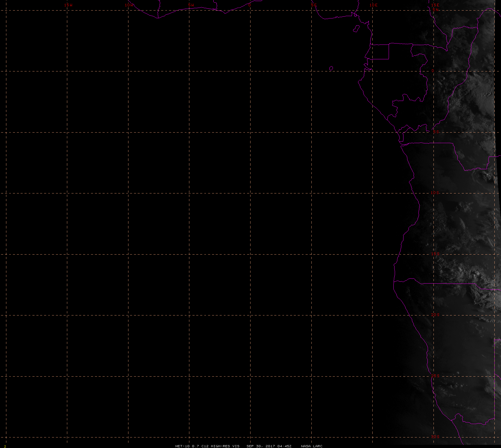Screen dimensions: 501x448
Task: Select the "5S" latitude label
Action: pos(436,132)
